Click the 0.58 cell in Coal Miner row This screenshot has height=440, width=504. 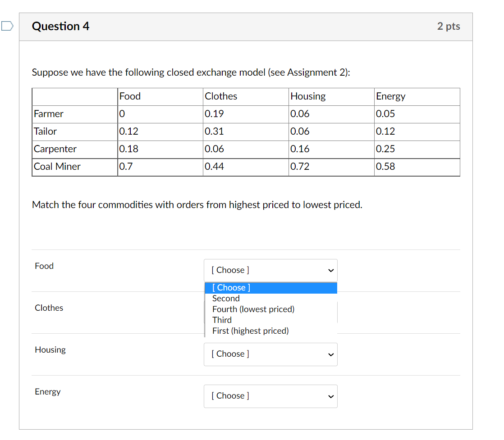pos(417,167)
